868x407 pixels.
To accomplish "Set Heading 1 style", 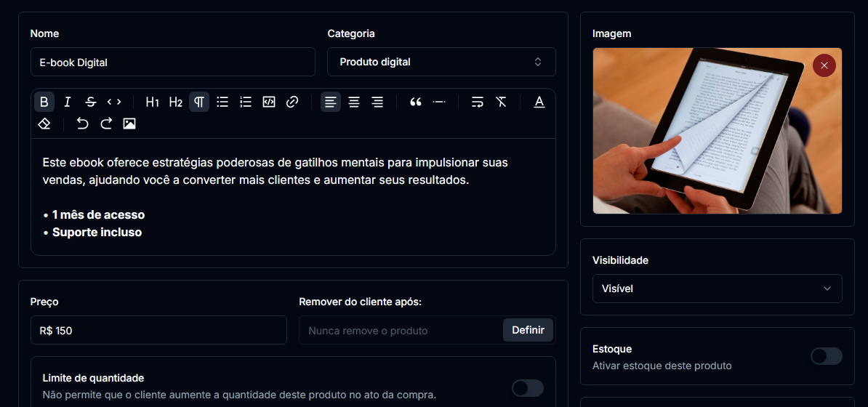I will (x=152, y=102).
